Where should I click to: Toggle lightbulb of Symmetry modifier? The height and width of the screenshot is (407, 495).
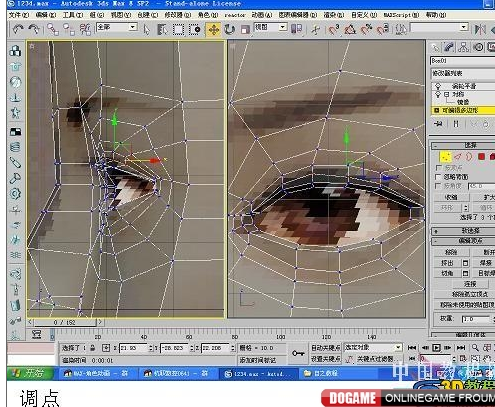[x=438, y=95]
